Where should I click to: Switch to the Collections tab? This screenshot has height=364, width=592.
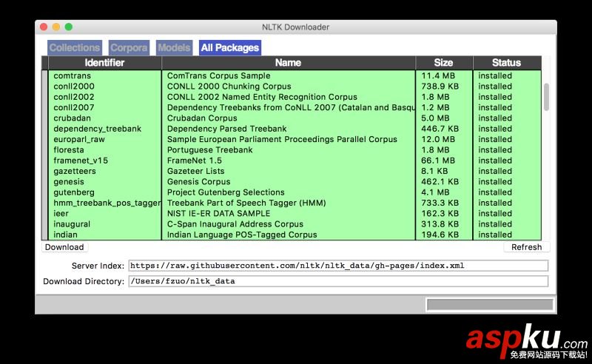pos(75,47)
